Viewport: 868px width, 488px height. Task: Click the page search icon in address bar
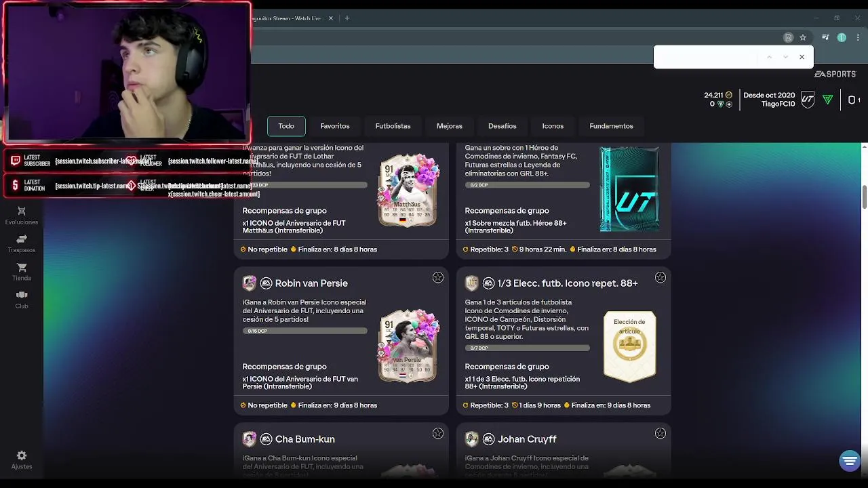[788, 38]
